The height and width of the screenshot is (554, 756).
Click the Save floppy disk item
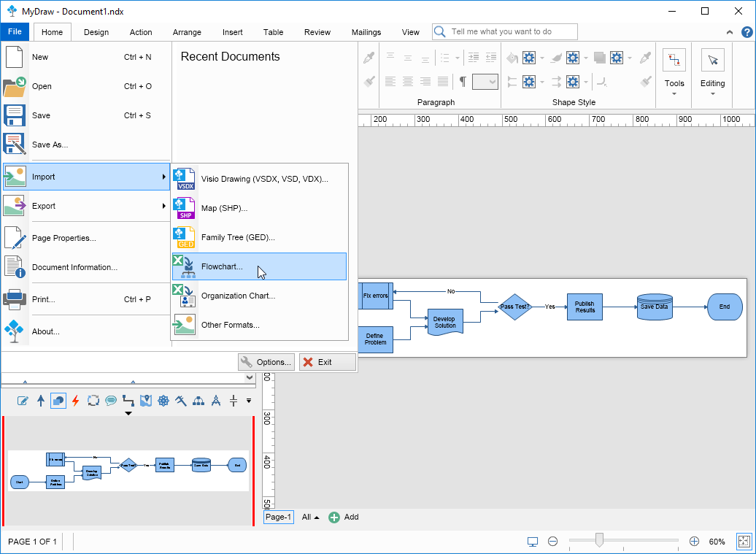86,115
